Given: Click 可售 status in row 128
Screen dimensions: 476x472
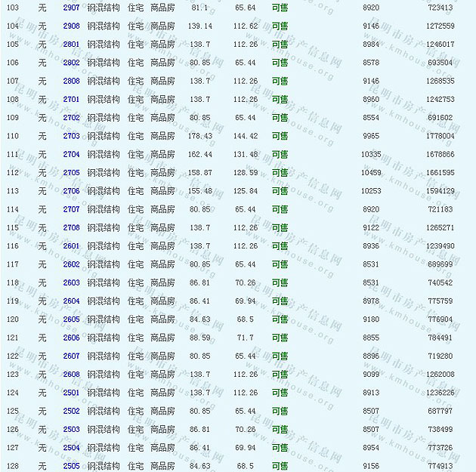Looking at the screenshot, I should 280,466.
